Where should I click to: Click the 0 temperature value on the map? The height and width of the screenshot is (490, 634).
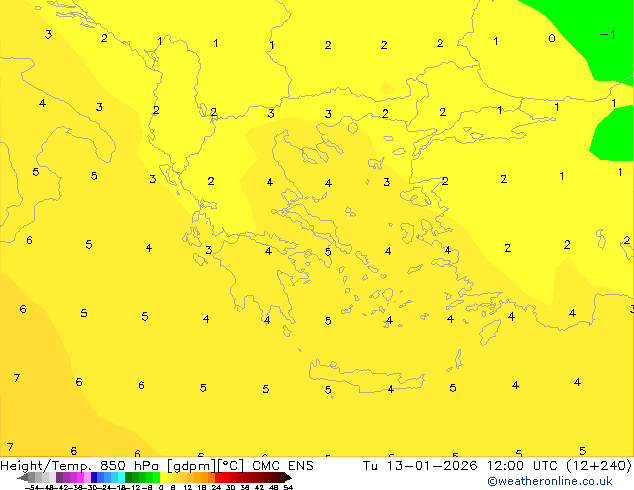click(x=552, y=39)
